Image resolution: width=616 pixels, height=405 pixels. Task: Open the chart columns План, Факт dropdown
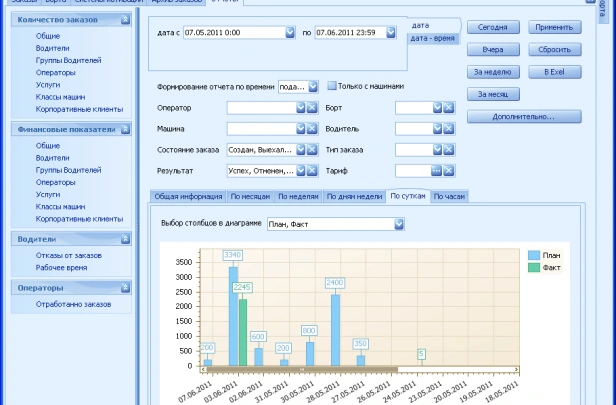(399, 224)
